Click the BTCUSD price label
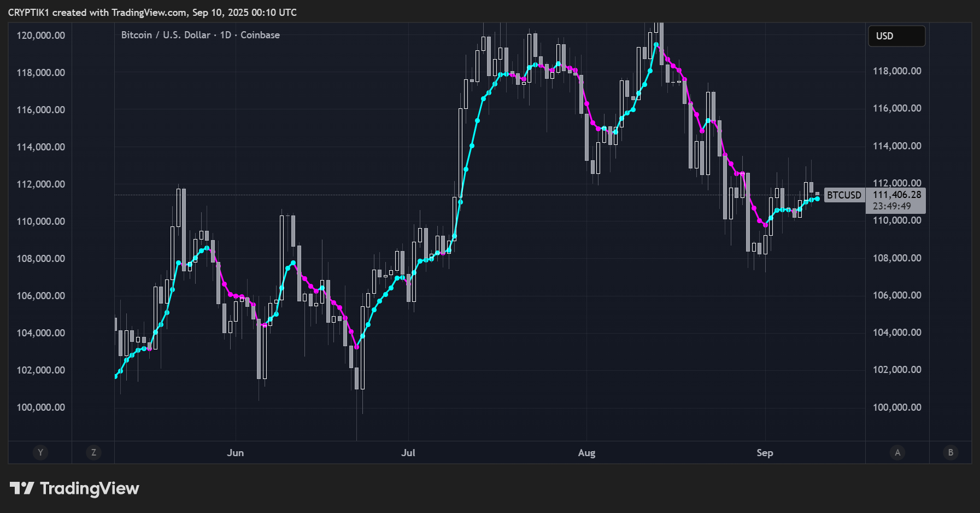This screenshot has height=513, width=980. tap(844, 195)
